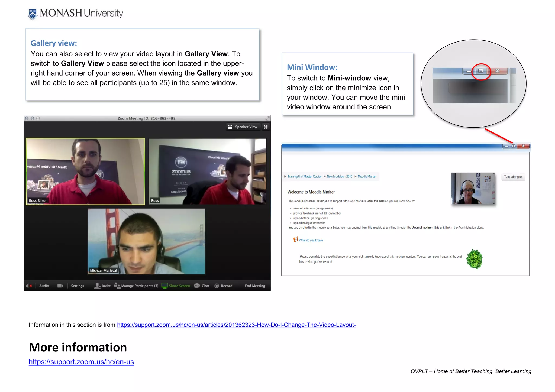Image resolution: width=555 pixels, height=392 pixels.
Task: Mute audio using the speaker icon
Action: pos(29,286)
